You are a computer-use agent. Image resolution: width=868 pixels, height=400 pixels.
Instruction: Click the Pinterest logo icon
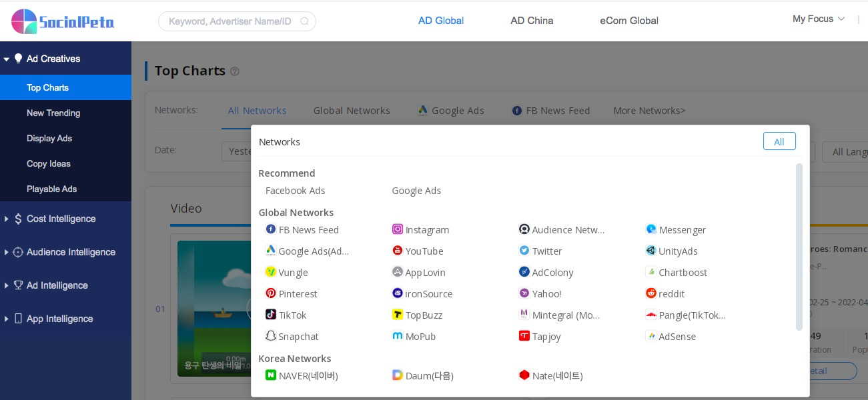click(271, 293)
